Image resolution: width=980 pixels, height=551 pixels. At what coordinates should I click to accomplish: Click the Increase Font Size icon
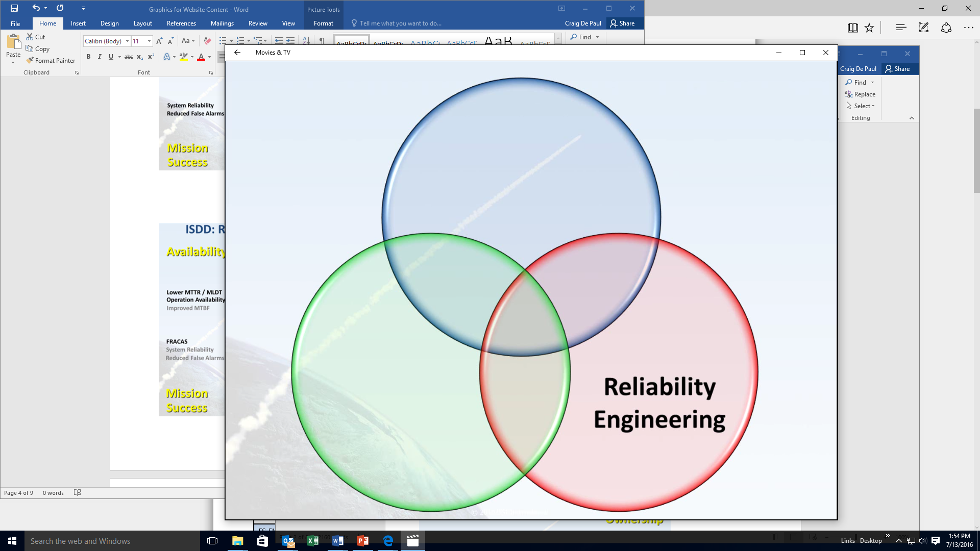click(159, 41)
